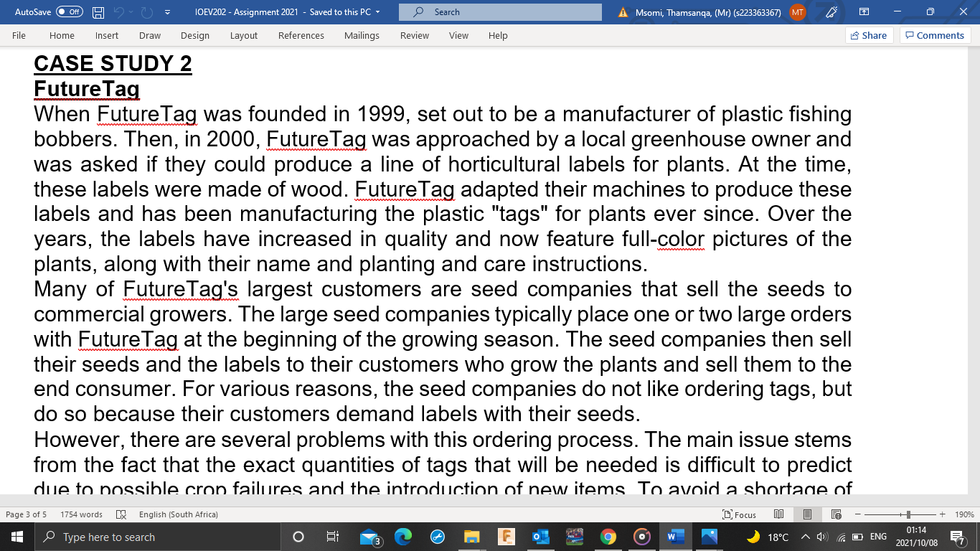Screen dimensions: 980x551
Task: Switch to the References ribbon tab
Action: point(301,35)
